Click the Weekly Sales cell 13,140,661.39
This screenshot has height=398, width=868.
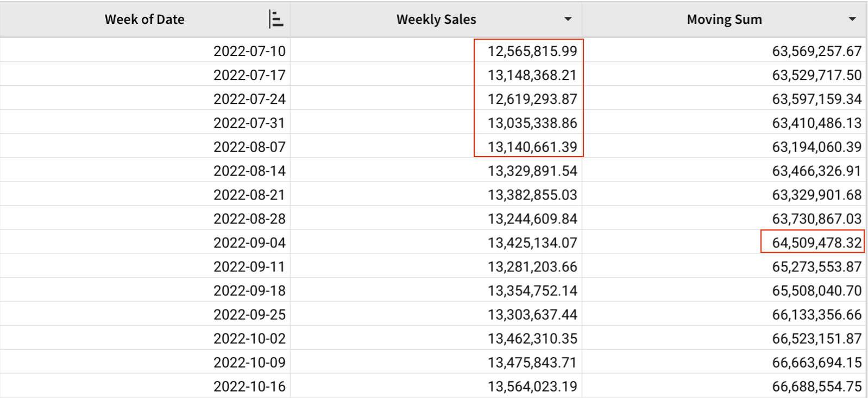532,147
